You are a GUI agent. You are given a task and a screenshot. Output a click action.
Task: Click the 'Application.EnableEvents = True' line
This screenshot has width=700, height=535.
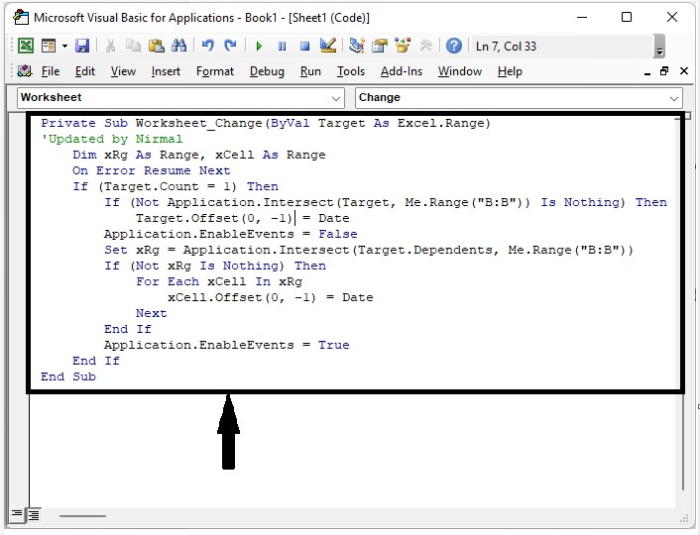(x=227, y=345)
